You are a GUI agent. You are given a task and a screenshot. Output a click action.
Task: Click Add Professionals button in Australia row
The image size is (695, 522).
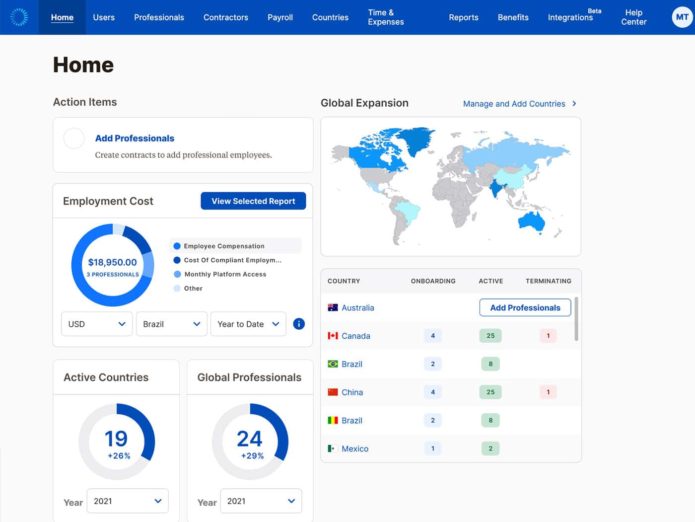pos(525,308)
